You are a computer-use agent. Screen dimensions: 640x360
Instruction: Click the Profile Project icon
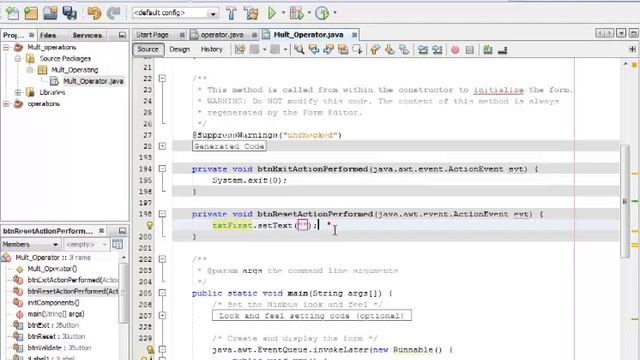[322, 13]
